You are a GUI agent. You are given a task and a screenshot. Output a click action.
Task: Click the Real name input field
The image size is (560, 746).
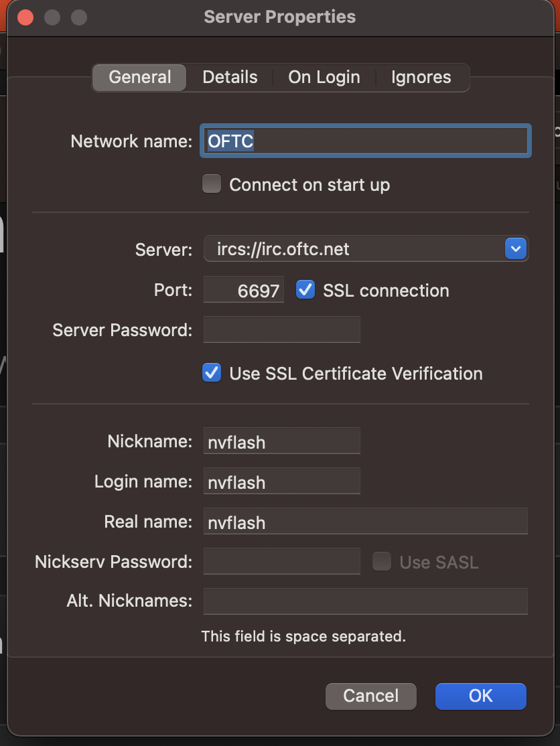pyautogui.click(x=365, y=522)
